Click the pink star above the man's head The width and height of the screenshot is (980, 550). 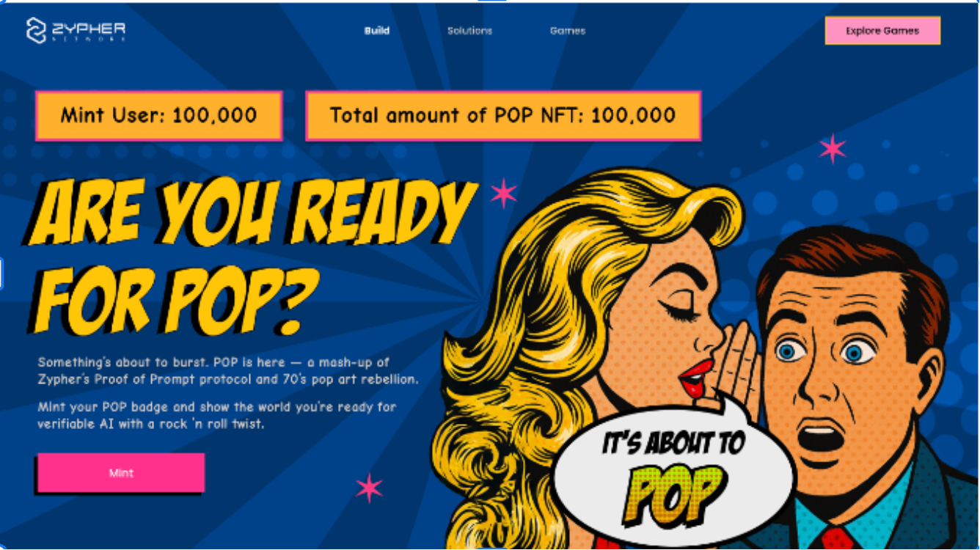pos(833,149)
